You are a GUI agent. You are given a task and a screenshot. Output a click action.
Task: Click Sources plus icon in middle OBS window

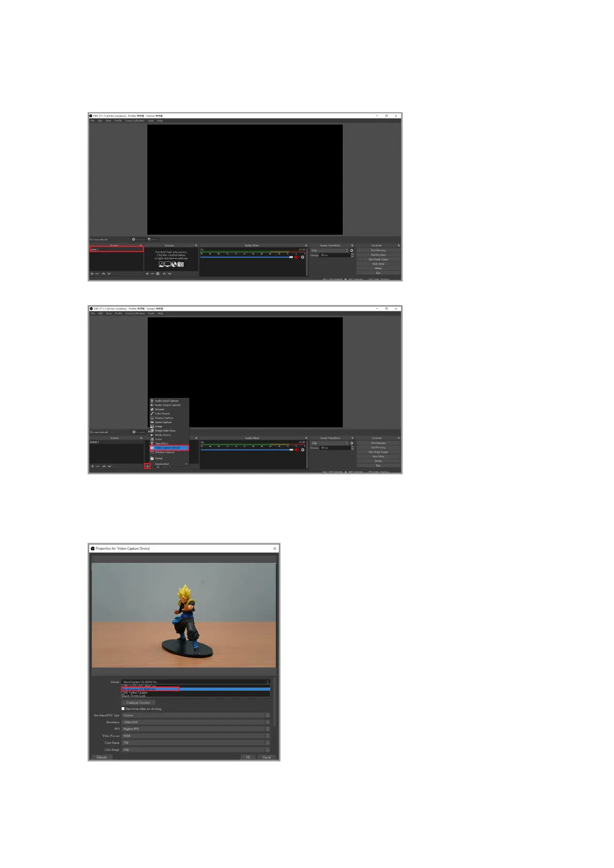(147, 466)
